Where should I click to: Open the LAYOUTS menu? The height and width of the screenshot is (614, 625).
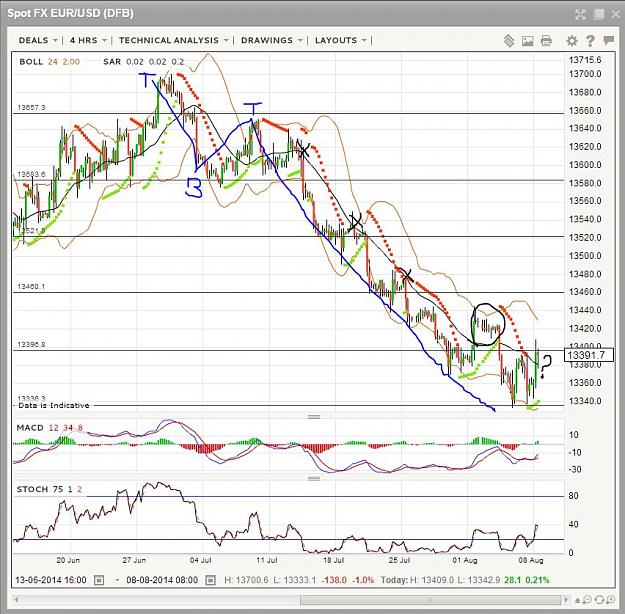point(340,40)
